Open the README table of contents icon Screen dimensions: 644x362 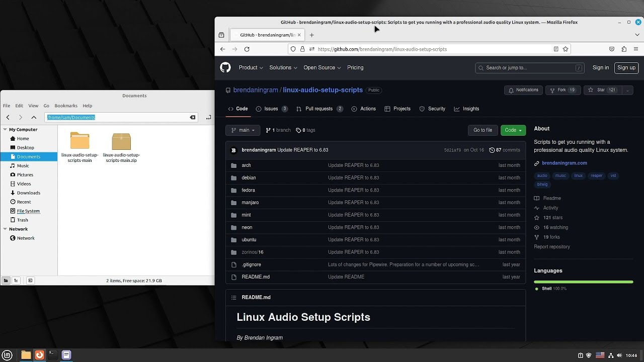click(x=233, y=298)
